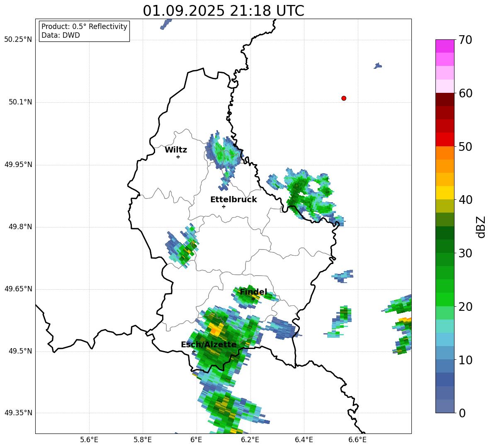This screenshot has width=491, height=448.
Task: Click the Wiltz city label
Action: [x=176, y=150]
